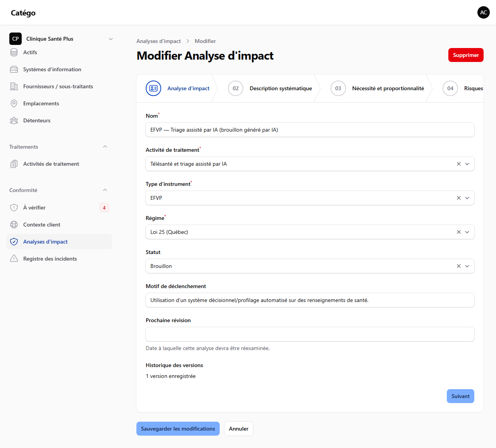Click the '1 version enregistrée' text
The image size is (496, 448).
click(170, 376)
